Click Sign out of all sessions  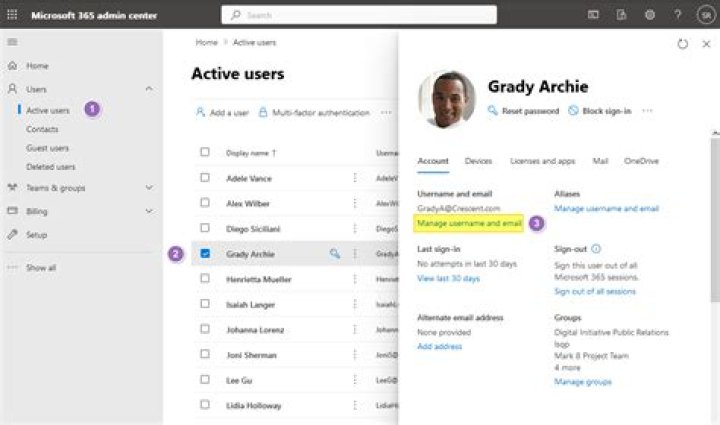pyautogui.click(x=595, y=291)
